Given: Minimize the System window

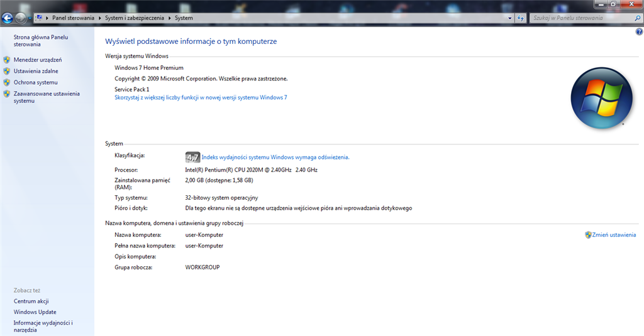Looking at the screenshot, I should [601, 4].
